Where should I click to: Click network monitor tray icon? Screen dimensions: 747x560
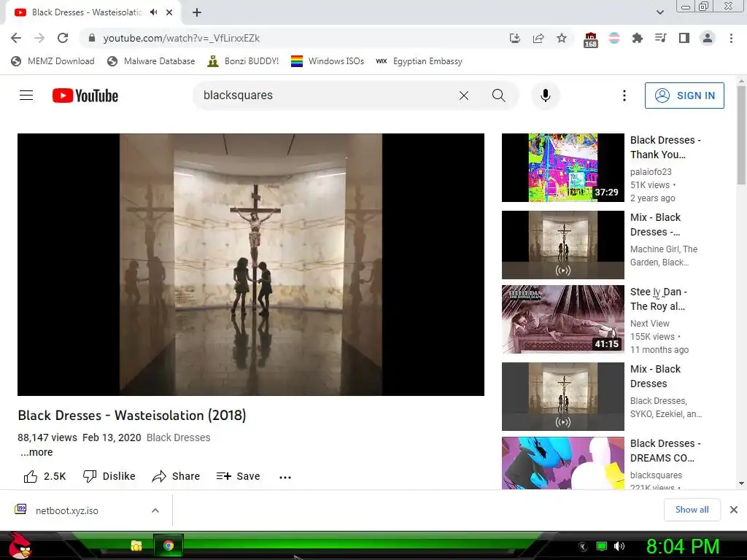point(602,546)
